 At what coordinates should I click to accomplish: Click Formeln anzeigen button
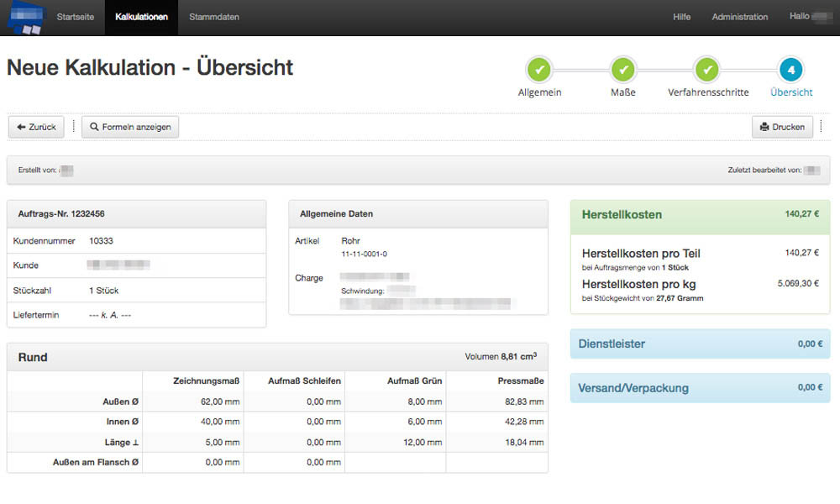click(130, 127)
